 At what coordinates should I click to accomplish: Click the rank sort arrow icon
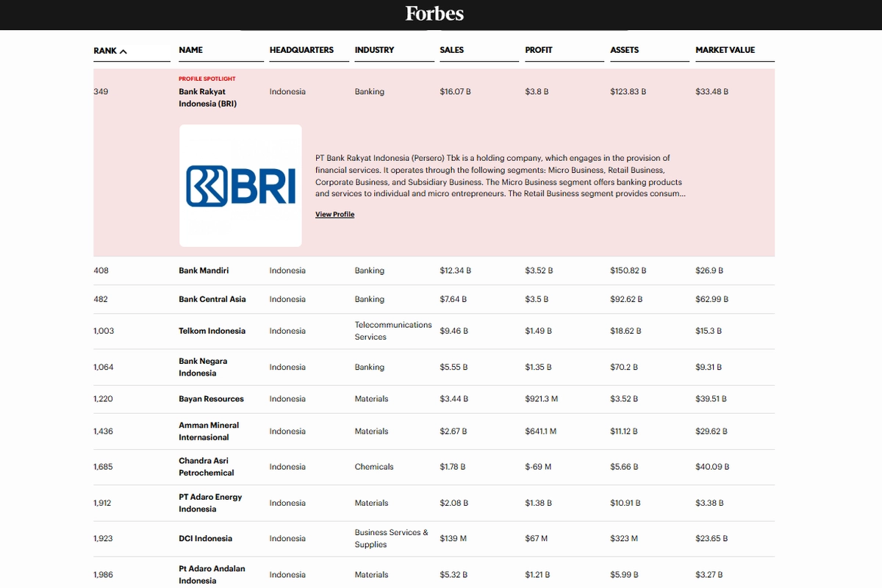tap(123, 51)
